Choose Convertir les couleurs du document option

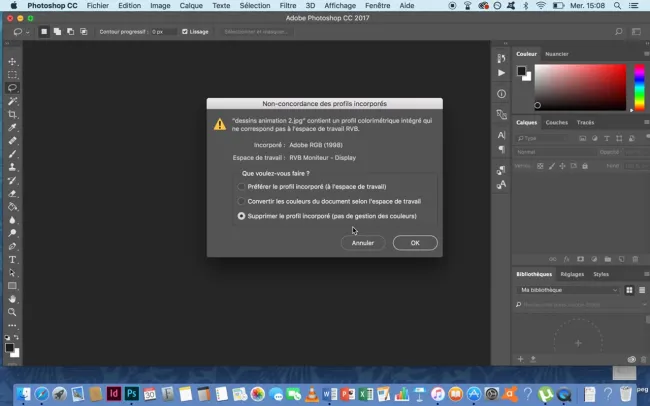point(330,201)
